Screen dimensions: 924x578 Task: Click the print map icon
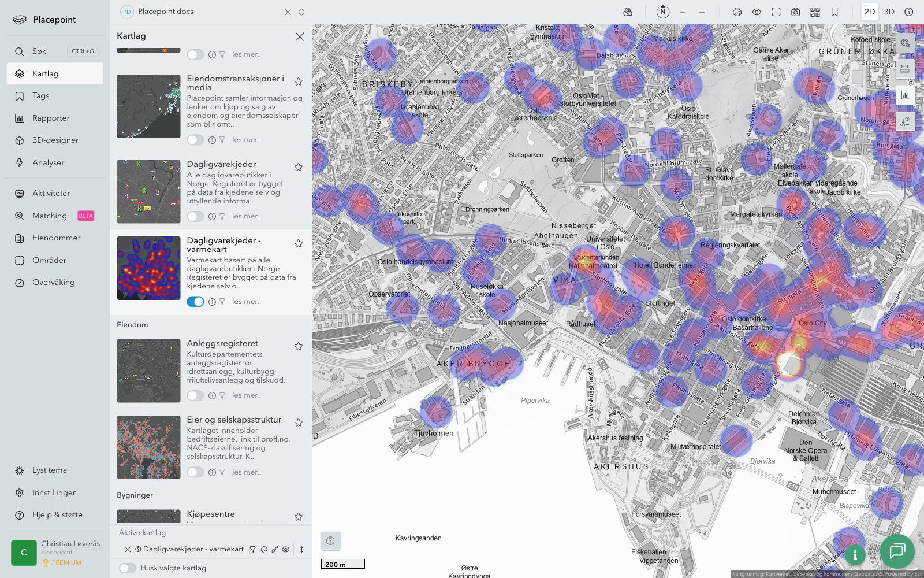pos(737,12)
